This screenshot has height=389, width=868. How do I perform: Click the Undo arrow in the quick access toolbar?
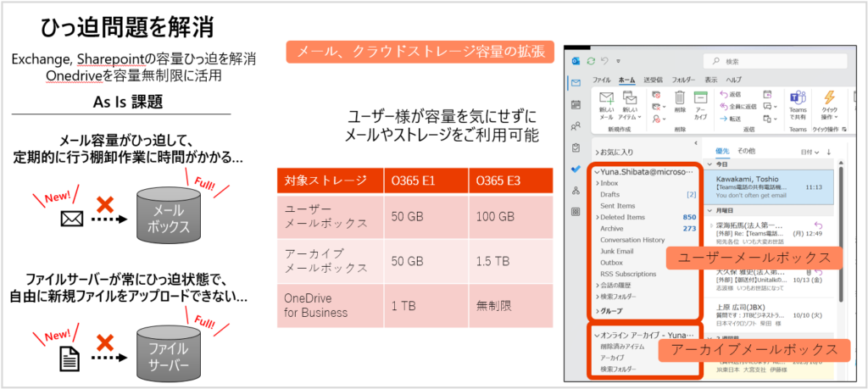tap(604, 61)
